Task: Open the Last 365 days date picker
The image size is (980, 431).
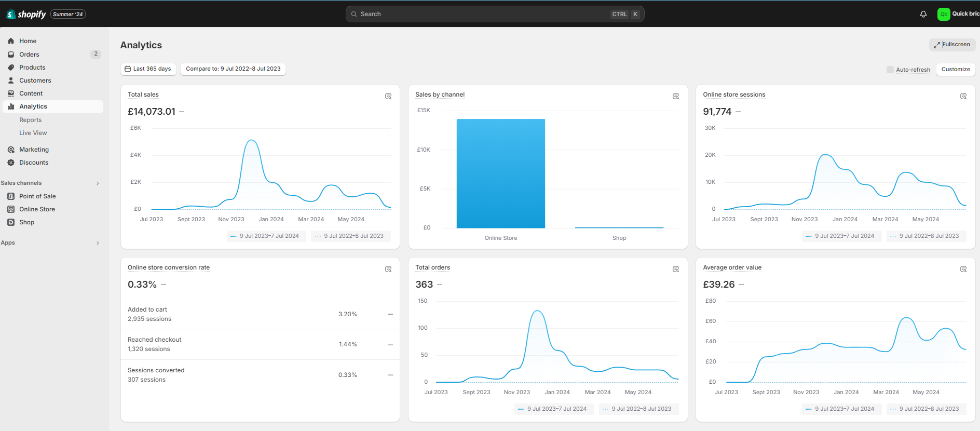Action: coord(148,69)
